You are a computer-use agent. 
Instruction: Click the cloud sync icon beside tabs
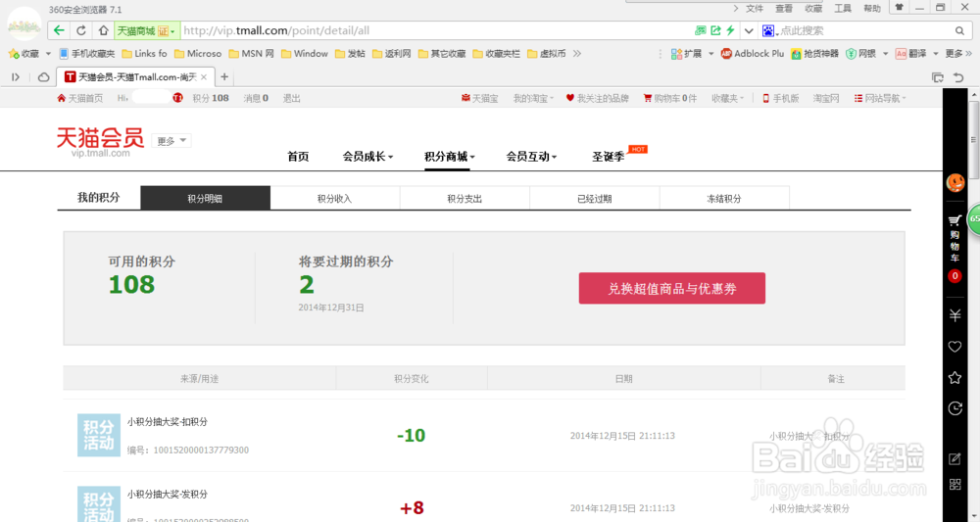tap(43, 76)
